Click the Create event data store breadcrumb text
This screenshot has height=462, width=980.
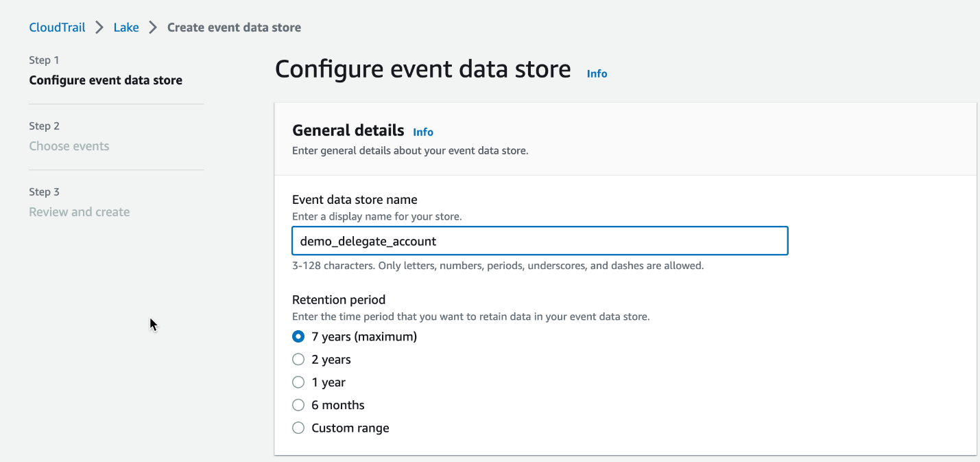[233, 27]
